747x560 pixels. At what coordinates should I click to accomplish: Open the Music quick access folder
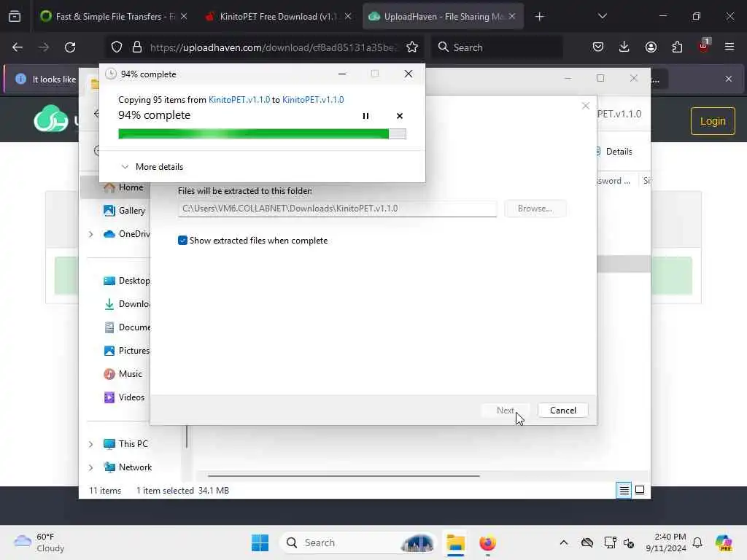[123, 374]
